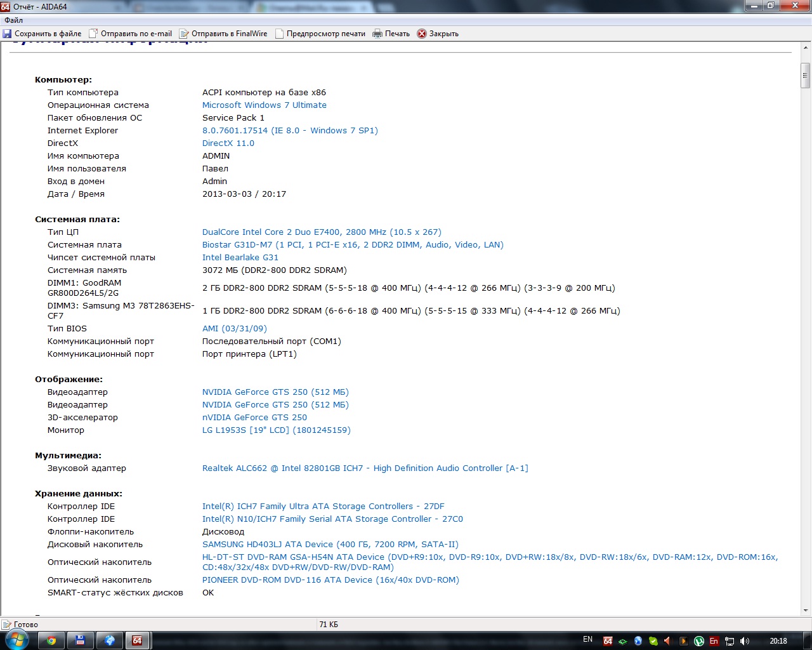This screenshot has height=650, width=812.
Task: Click 'Intel(R) N10/ICH7 Family Serial ATA' link
Action: point(332,519)
